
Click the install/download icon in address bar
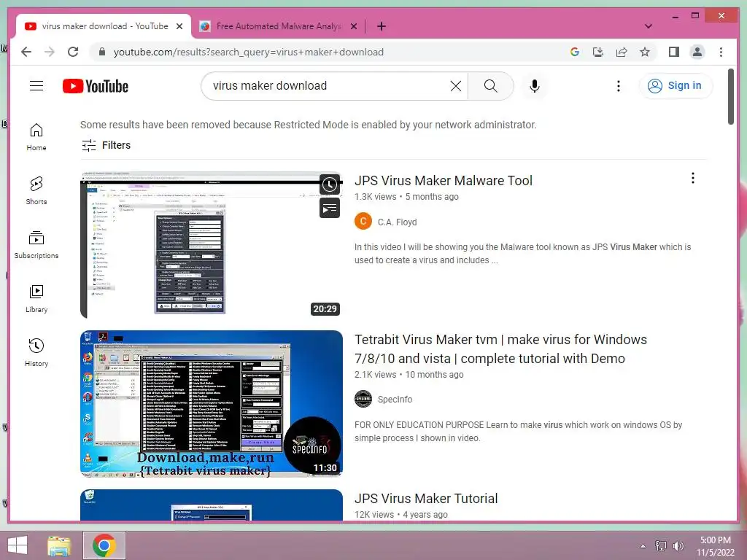point(598,52)
